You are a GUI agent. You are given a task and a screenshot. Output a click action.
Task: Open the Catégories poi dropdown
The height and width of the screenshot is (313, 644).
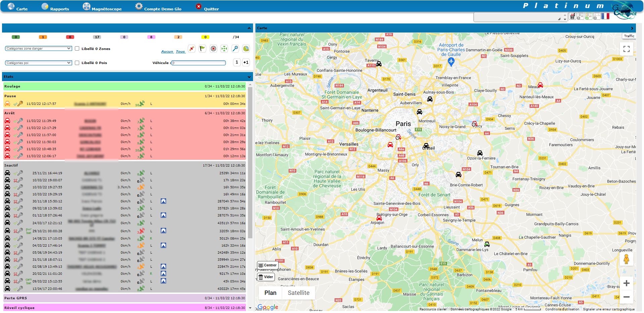pyautogui.click(x=39, y=63)
